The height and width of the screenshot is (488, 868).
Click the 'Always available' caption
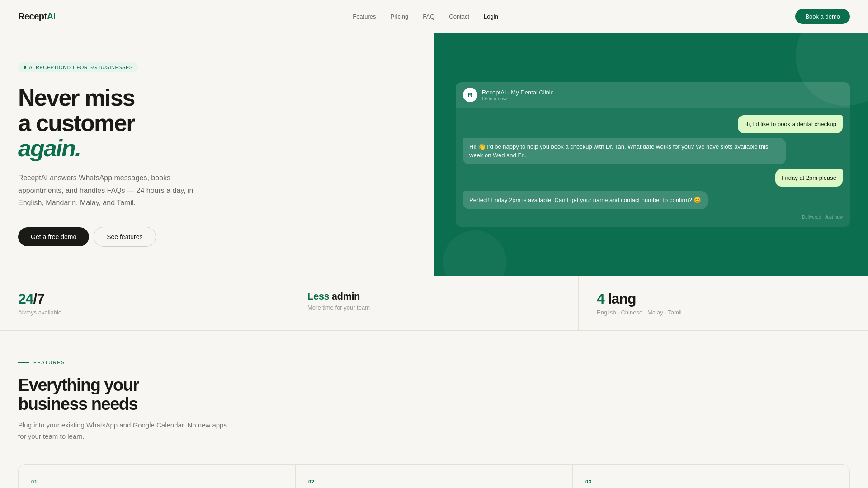pos(40,313)
